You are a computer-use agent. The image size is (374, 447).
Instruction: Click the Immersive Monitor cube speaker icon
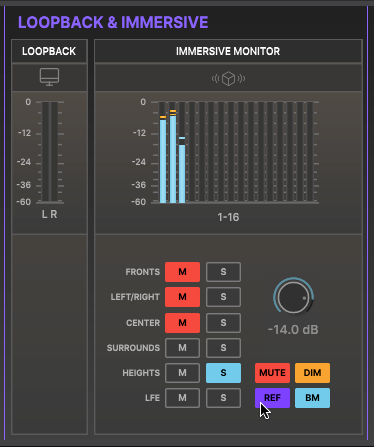228,79
